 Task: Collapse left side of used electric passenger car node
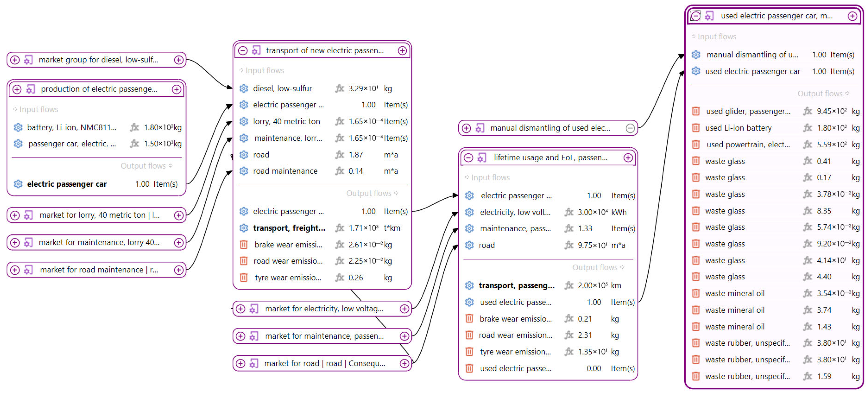click(x=695, y=16)
